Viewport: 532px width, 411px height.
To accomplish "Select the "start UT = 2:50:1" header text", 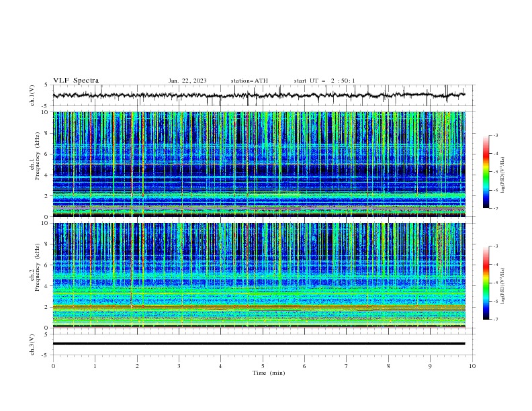I will click(x=324, y=81).
